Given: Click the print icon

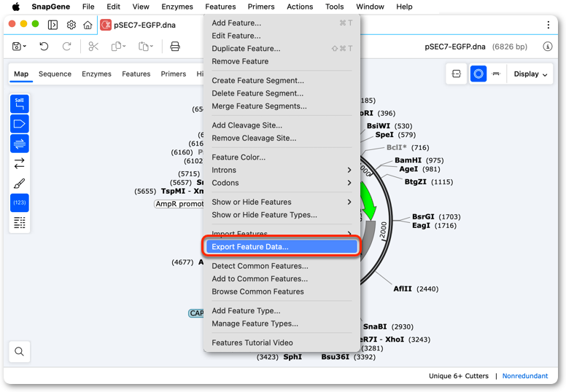Looking at the screenshot, I should point(175,47).
